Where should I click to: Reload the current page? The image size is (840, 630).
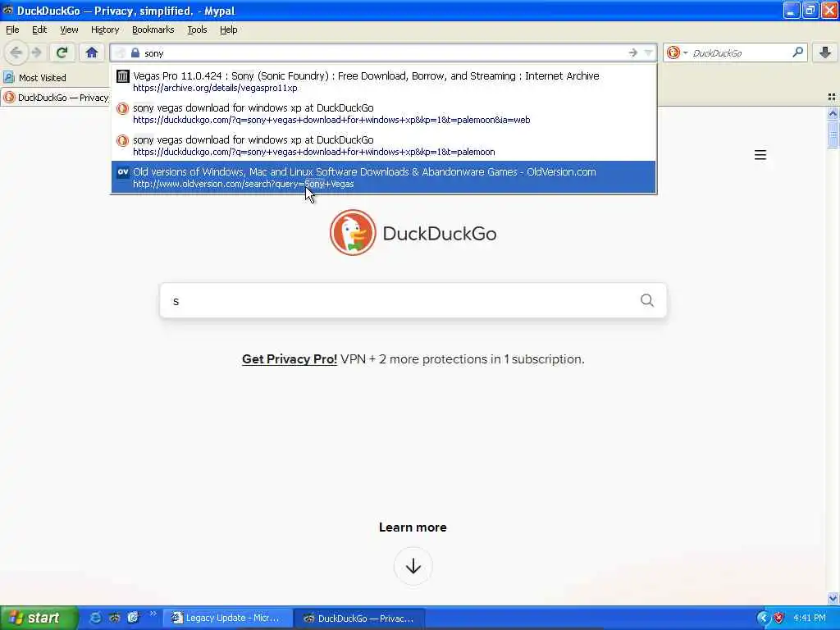point(62,52)
